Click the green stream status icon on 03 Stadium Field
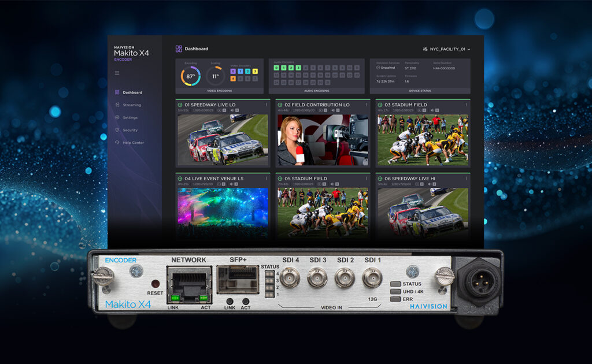This screenshot has height=364, width=592. [379, 105]
